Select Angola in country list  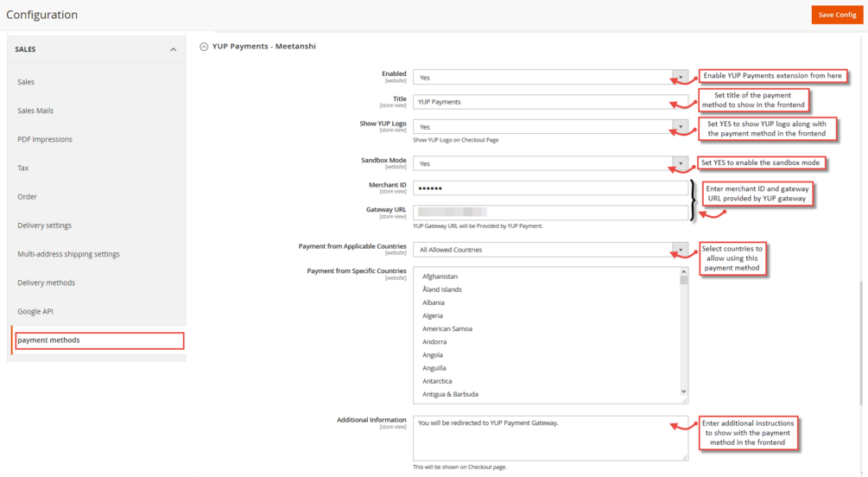tap(433, 355)
